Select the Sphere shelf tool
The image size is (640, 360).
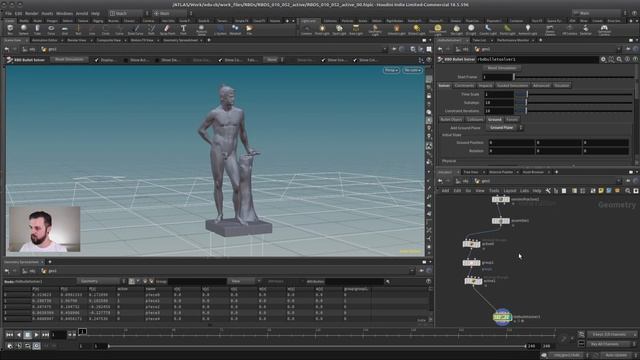coord(24,29)
